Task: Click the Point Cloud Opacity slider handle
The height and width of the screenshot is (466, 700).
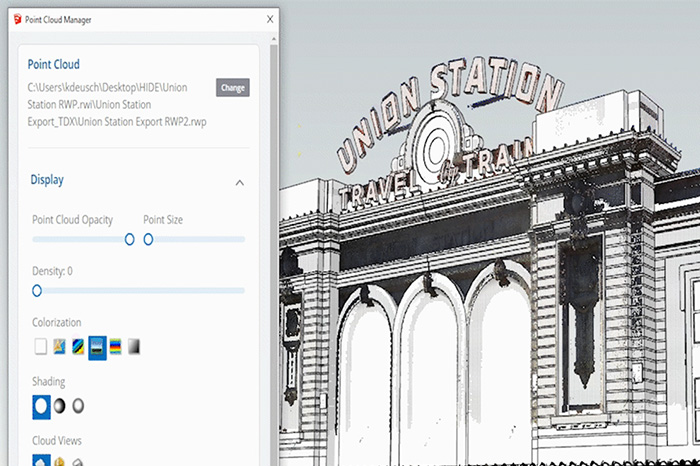Action: coord(129,239)
